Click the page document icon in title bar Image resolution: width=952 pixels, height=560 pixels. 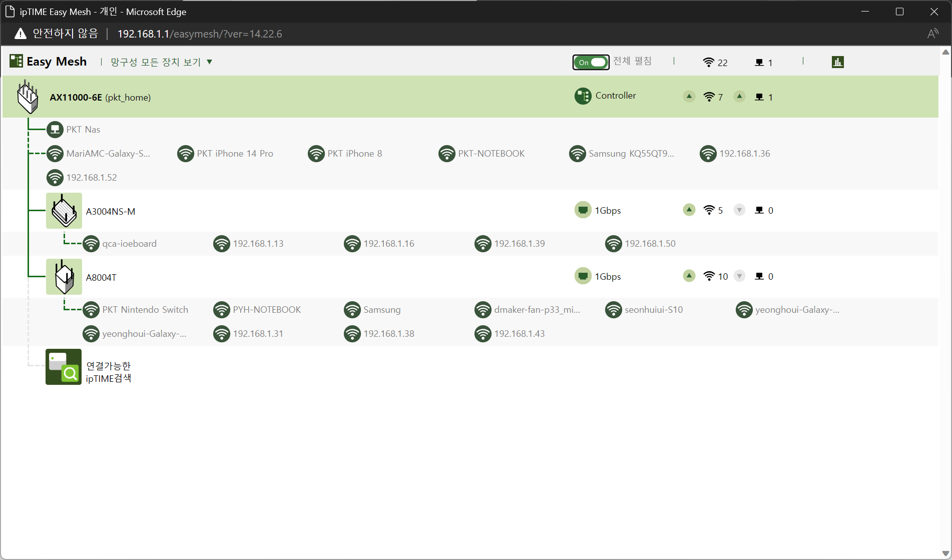(10, 12)
